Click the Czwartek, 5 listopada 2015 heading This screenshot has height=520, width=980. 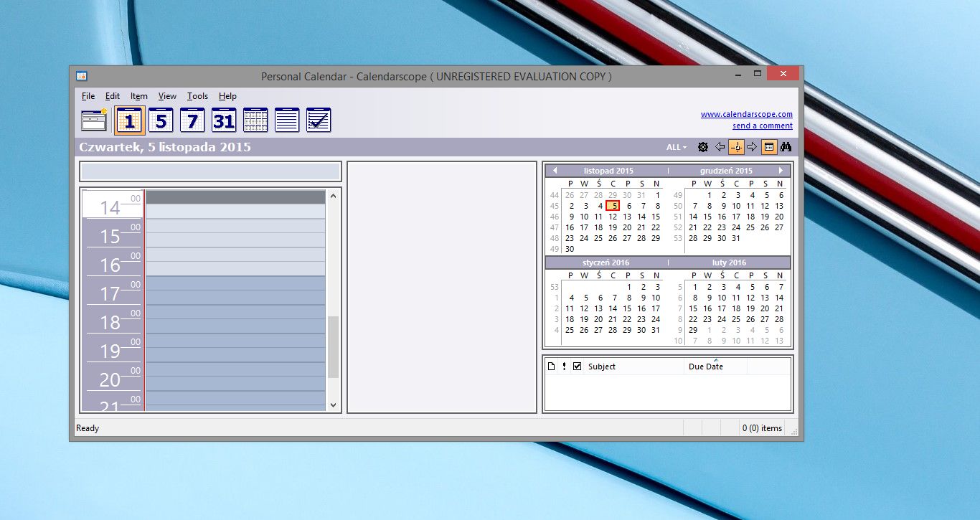tap(165, 147)
